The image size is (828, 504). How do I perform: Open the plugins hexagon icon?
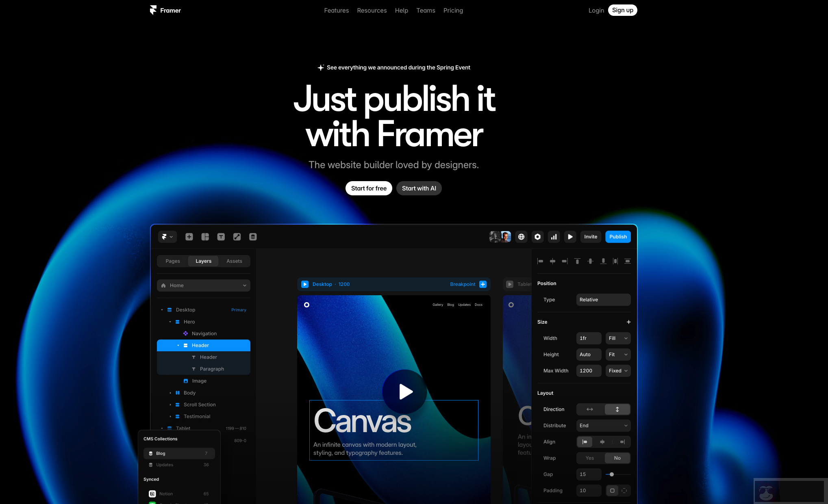(537, 237)
